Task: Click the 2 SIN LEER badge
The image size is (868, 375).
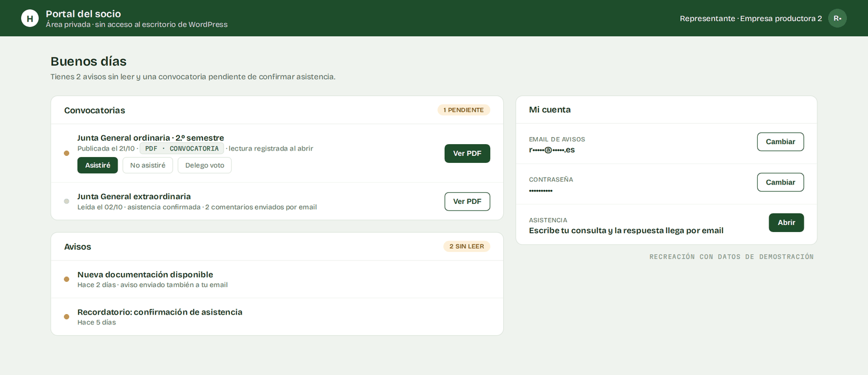Action: pos(467,247)
